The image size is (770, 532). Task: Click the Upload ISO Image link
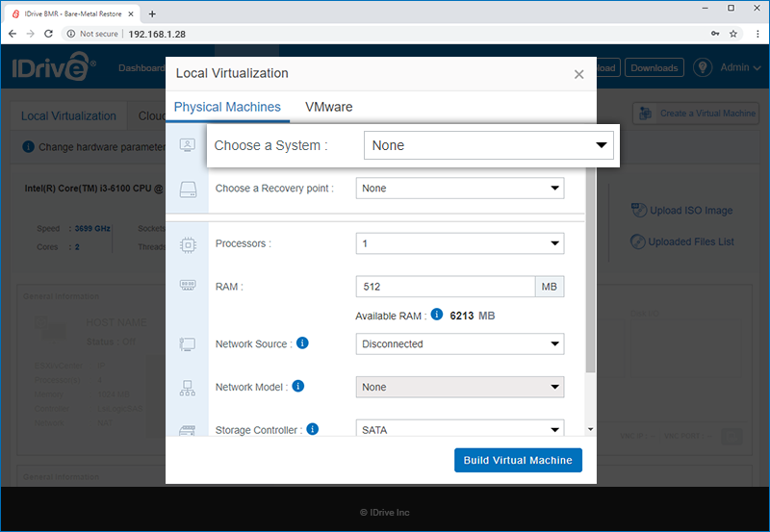click(691, 211)
